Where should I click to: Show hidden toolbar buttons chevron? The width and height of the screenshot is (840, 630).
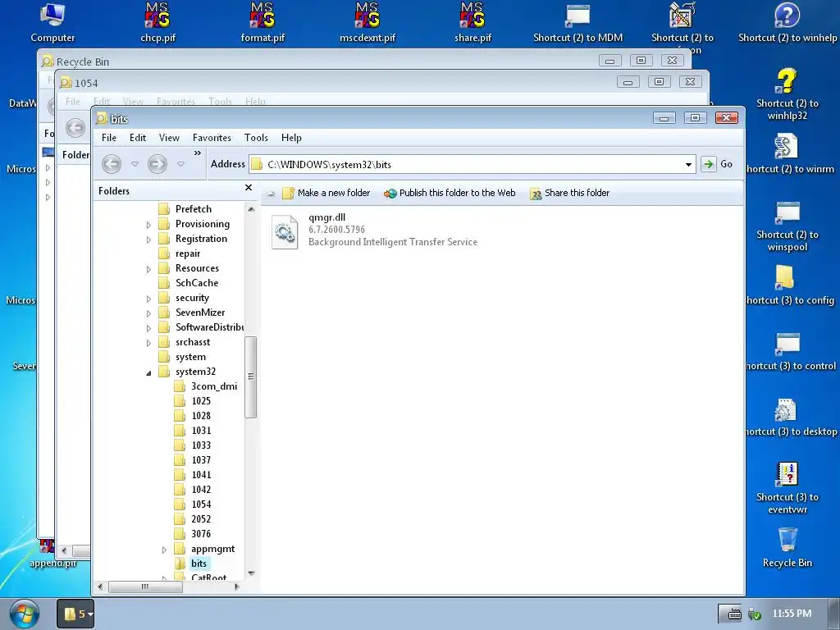pyautogui.click(x=198, y=153)
